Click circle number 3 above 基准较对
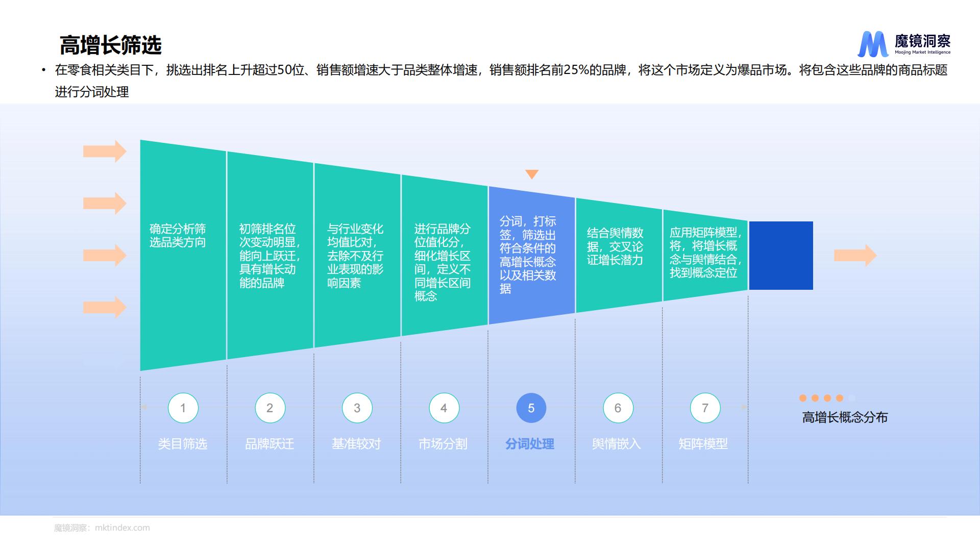Viewport: 980px width, 551px height. (357, 408)
